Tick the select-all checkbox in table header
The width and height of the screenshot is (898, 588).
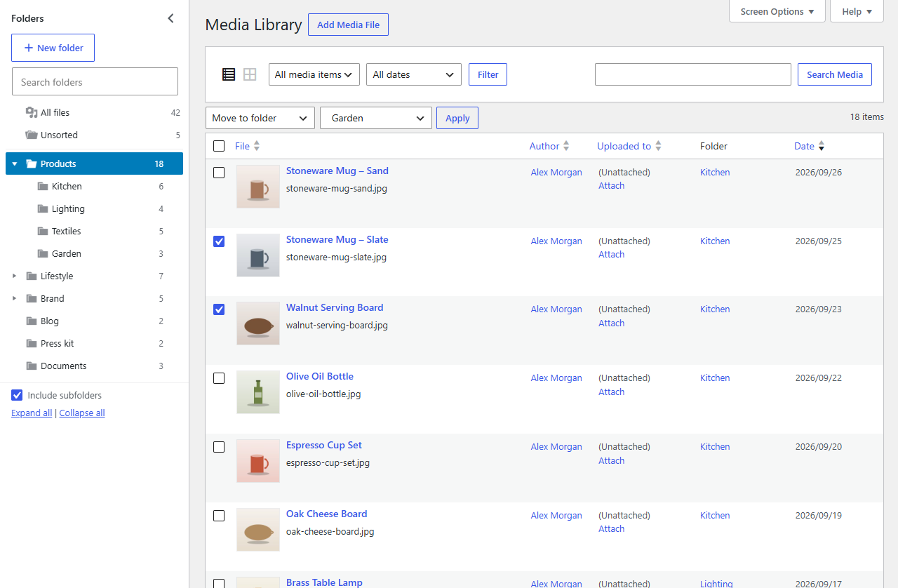[219, 146]
